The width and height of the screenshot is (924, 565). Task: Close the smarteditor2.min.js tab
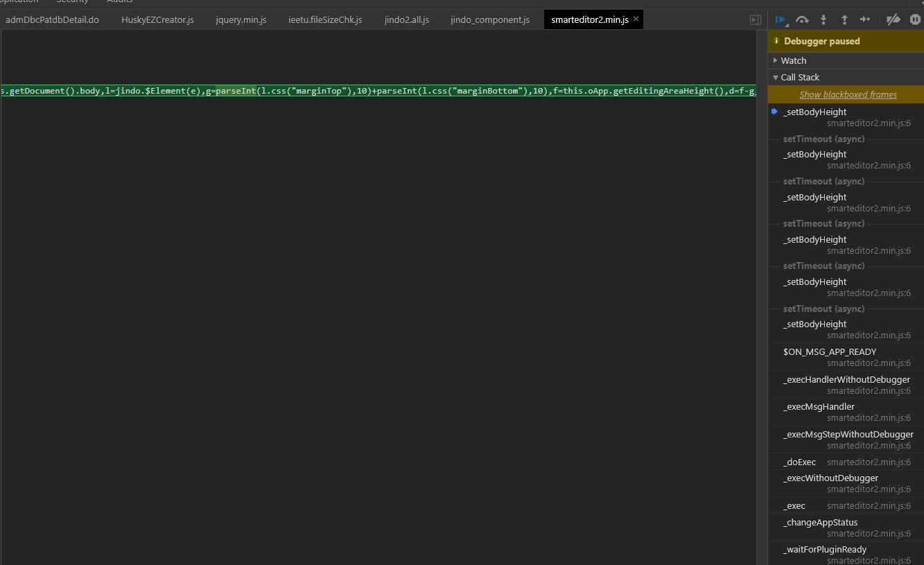[x=636, y=19]
